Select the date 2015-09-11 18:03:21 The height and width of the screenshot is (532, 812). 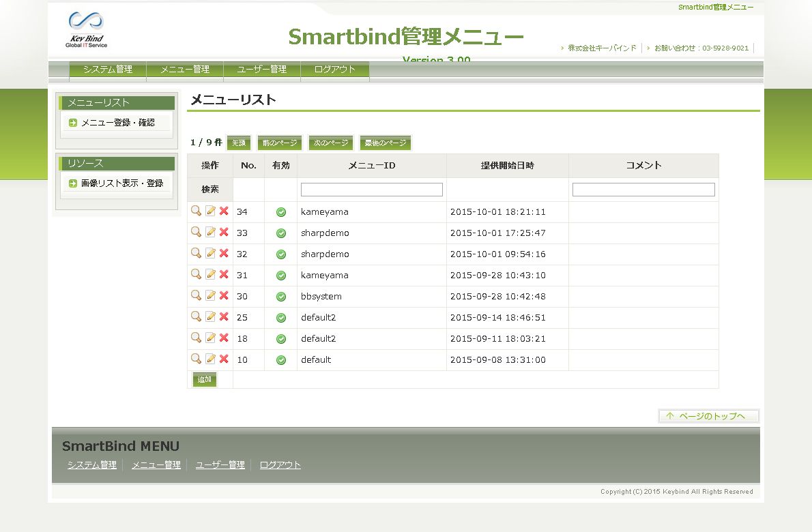click(x=497, y=339)
